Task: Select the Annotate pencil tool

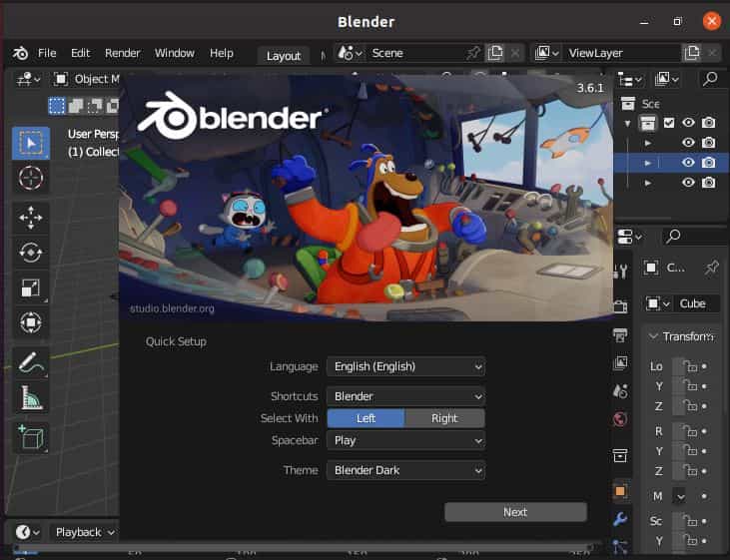Action: (31, 362)
